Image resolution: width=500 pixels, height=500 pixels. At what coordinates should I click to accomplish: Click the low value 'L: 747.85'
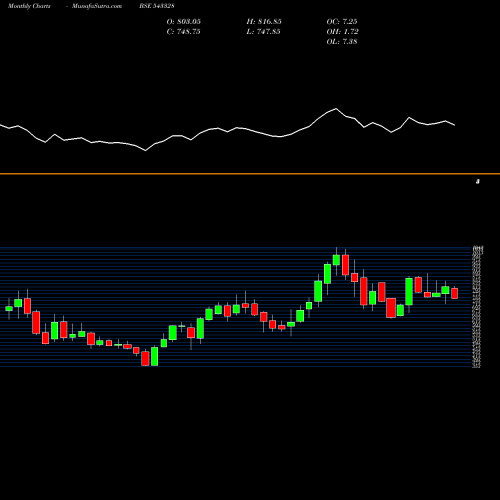tap(263, 32)
